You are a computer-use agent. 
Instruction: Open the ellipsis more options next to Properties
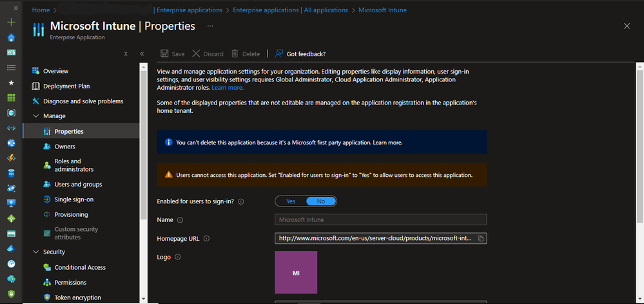tap(210, 26)
